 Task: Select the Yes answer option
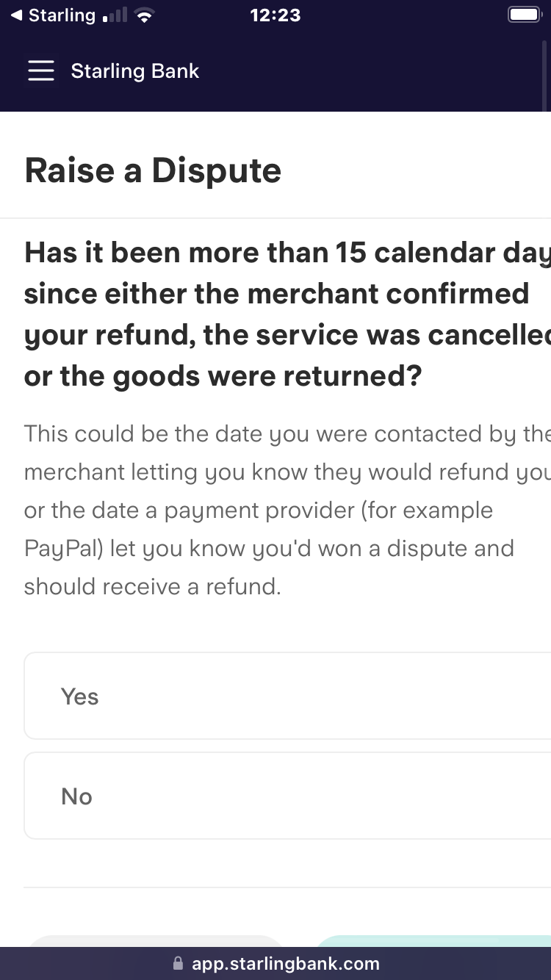pyautogui.click(x=287, y=696)
